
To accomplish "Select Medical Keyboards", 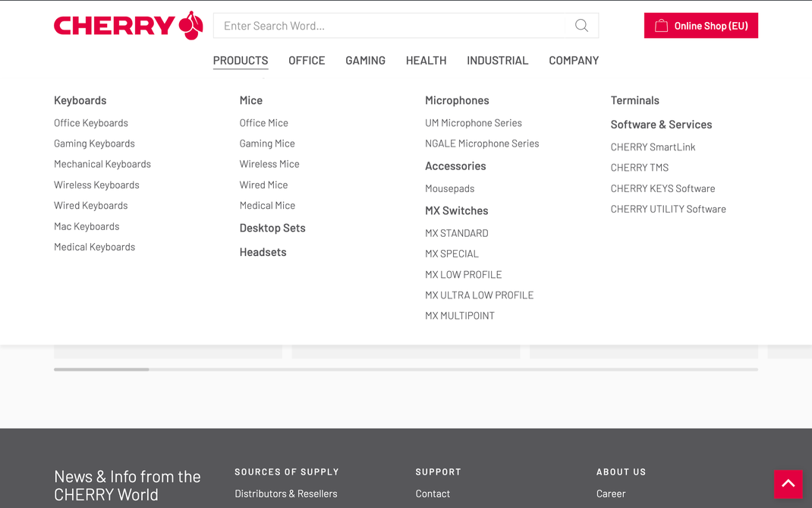I will click(94, 248).
